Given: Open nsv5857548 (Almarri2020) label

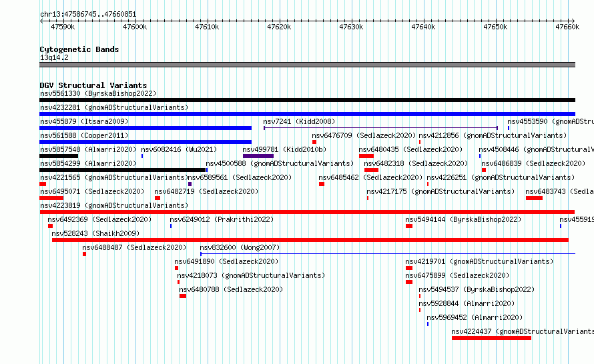Looking at the screenshot, I should (x=88, y=149).
